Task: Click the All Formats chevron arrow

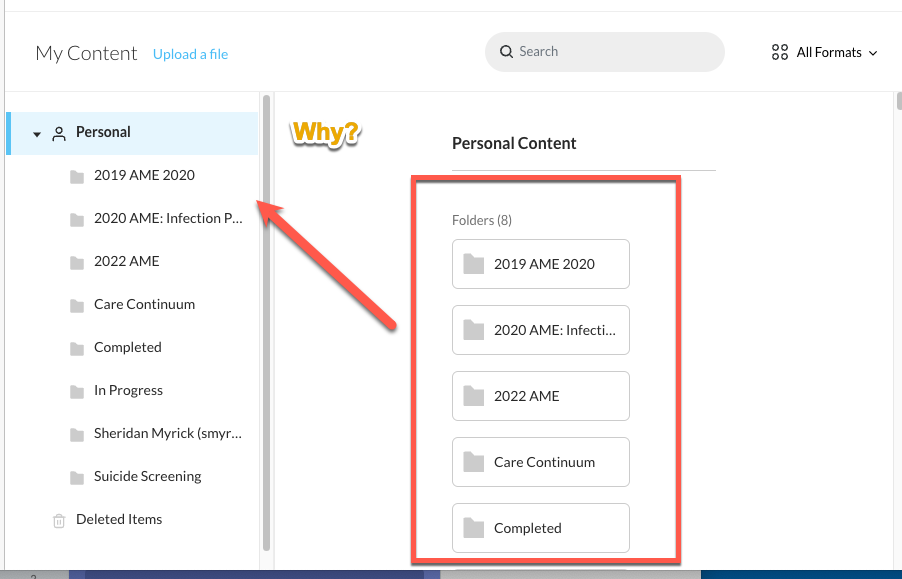Action: (x=873, y=53)
